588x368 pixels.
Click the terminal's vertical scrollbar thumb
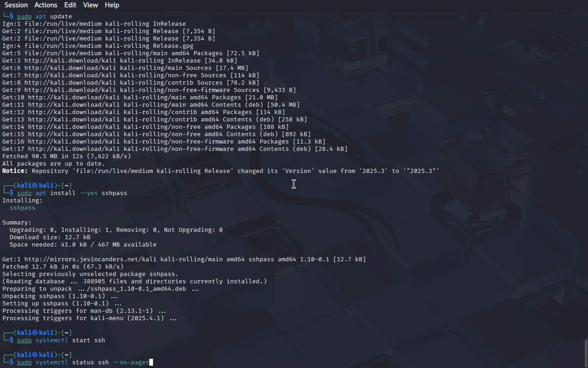[586, 353]
